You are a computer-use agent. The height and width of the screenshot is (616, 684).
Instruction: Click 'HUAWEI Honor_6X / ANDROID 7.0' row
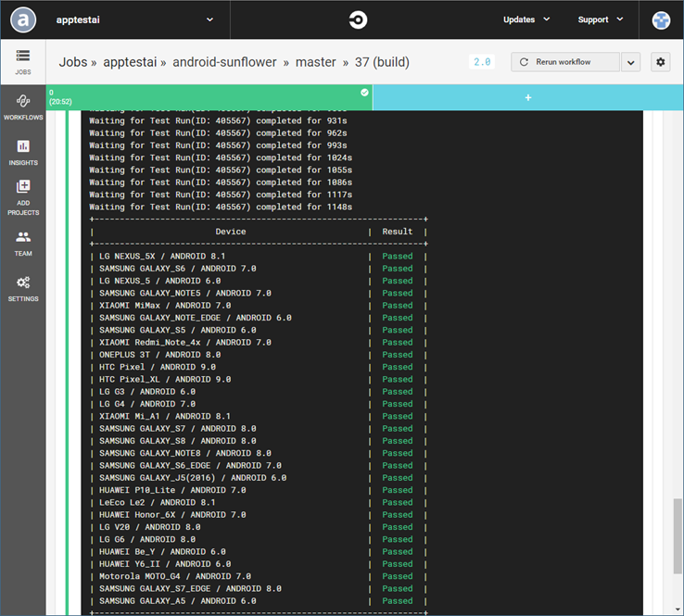coord(259,515)
